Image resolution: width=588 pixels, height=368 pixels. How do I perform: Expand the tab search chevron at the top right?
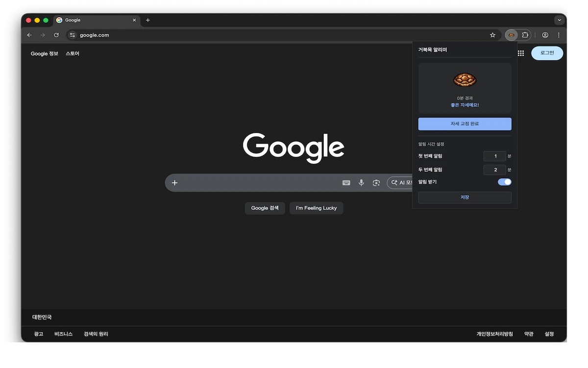(560, 20)
